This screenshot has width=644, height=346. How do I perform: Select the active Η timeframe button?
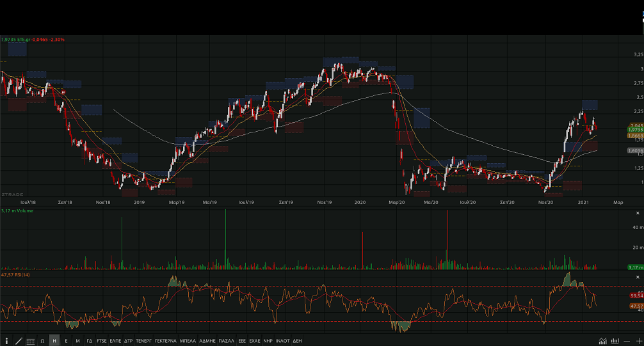pyautogui.click(x=54, y=341)
